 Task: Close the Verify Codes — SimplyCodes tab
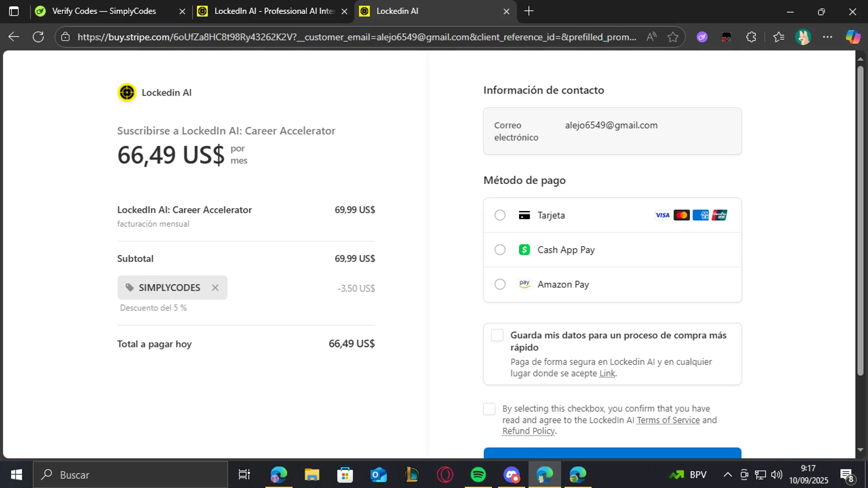coord(182,12)
